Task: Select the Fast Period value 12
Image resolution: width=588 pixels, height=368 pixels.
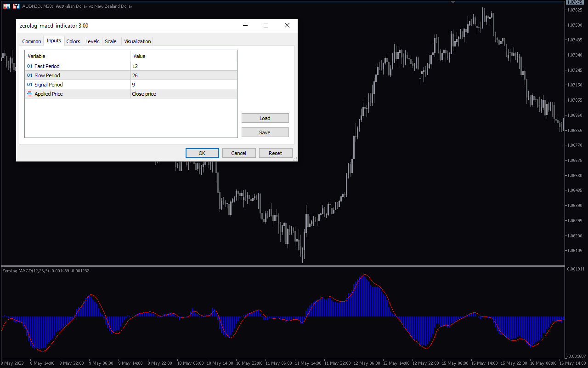Action: [x=184, y=66]
